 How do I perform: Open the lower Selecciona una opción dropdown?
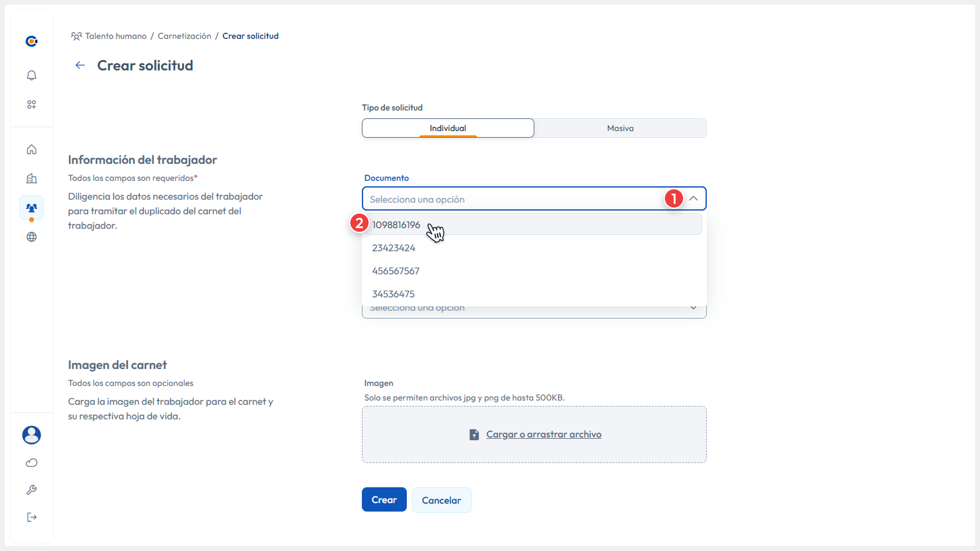pyautogui.click(x=693, y=308)
